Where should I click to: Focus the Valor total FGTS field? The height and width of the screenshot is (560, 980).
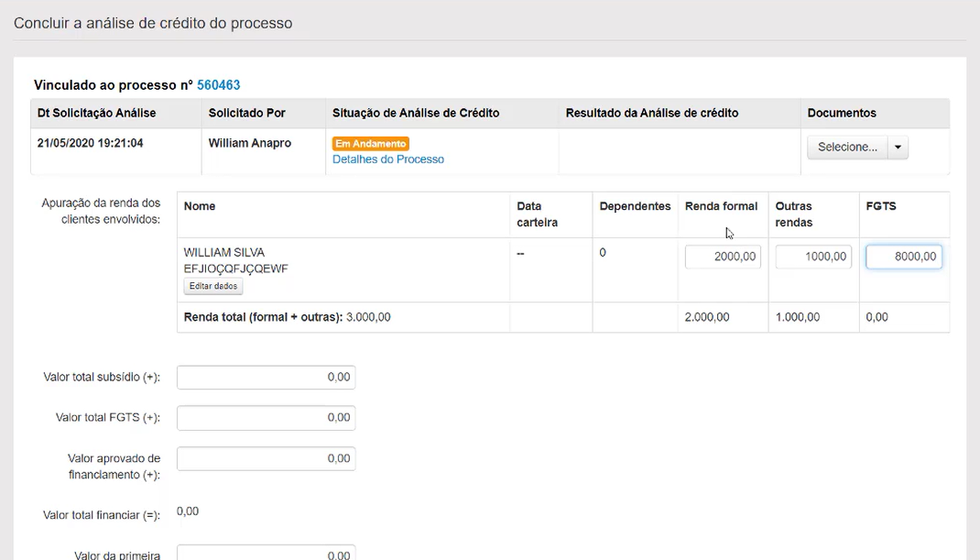pos(266,418)
